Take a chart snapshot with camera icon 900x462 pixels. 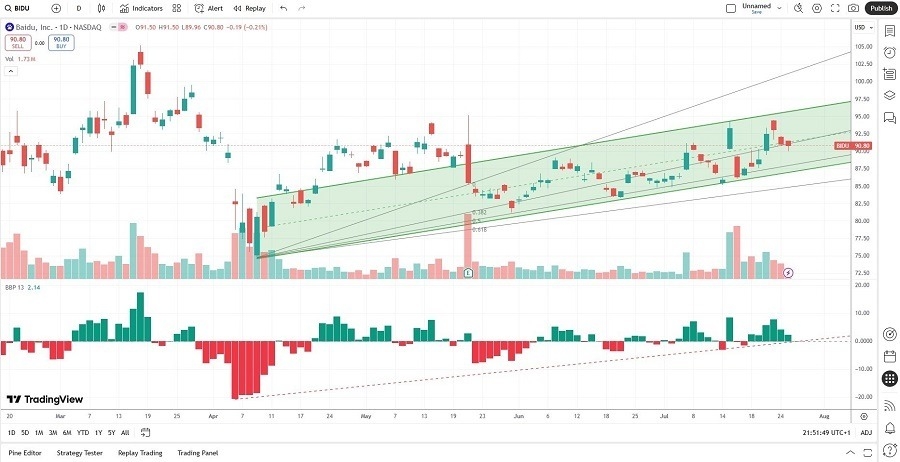(x=853, y=8)
